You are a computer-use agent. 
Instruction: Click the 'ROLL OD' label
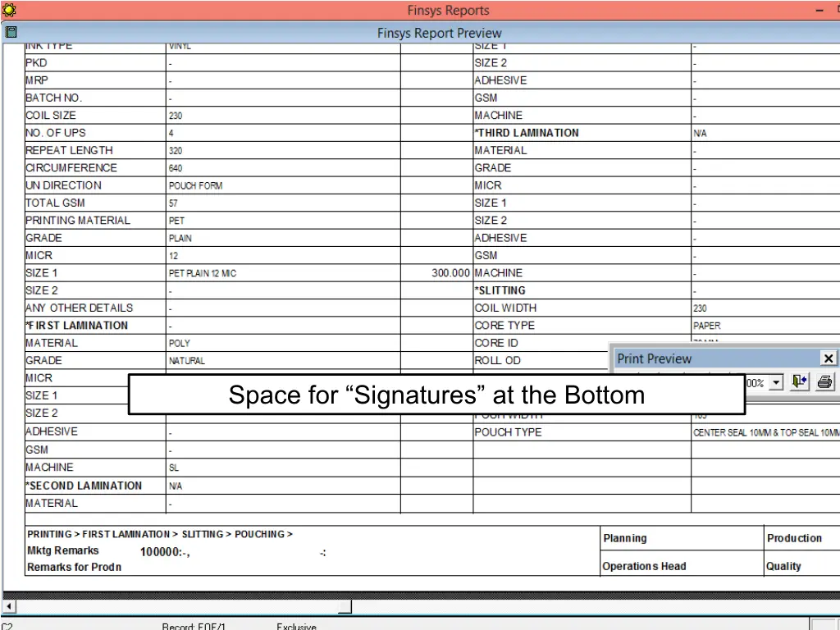pyautogui.click(x=498, y=361)
